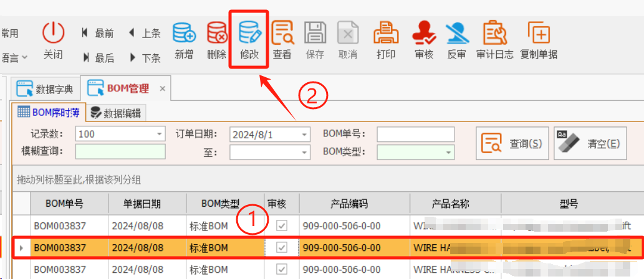Click 909-000-506-0-00 in highlighted row
The width and height of the screenshot is (644, 279).
pyautogui.click(x=355, y=247)
